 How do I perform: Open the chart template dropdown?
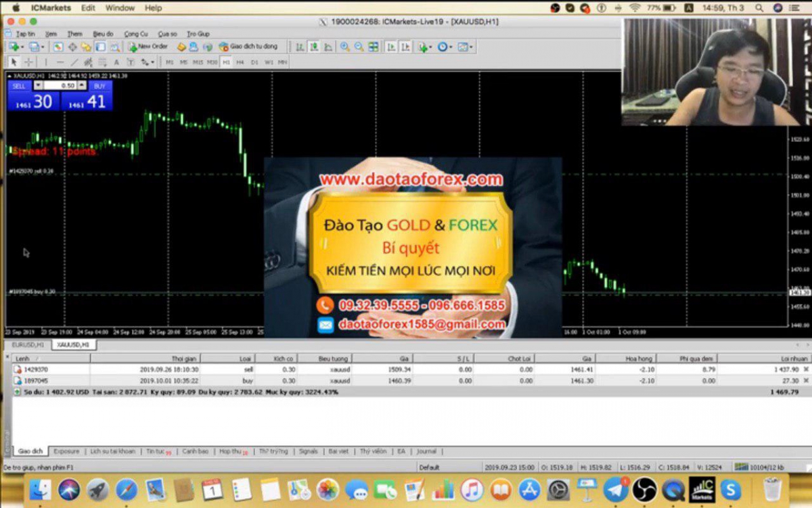click(x=465, y=47)
